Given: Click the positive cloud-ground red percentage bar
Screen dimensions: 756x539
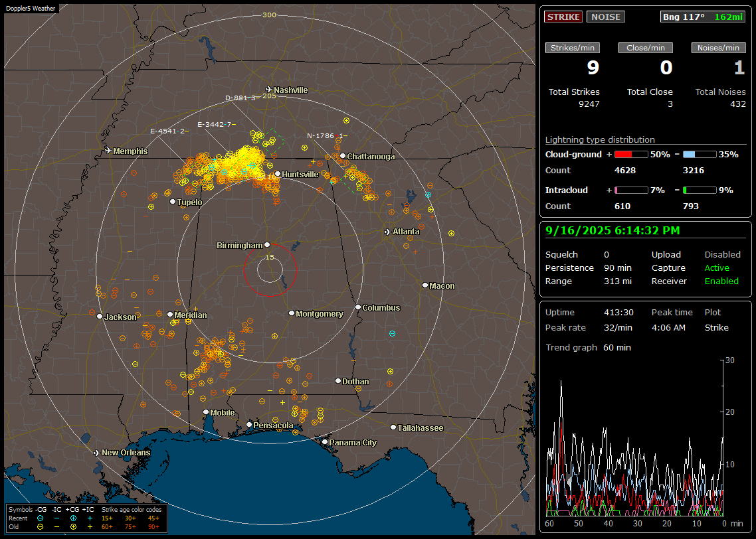Looking at the screenshot, I should (x=631, y=155).
